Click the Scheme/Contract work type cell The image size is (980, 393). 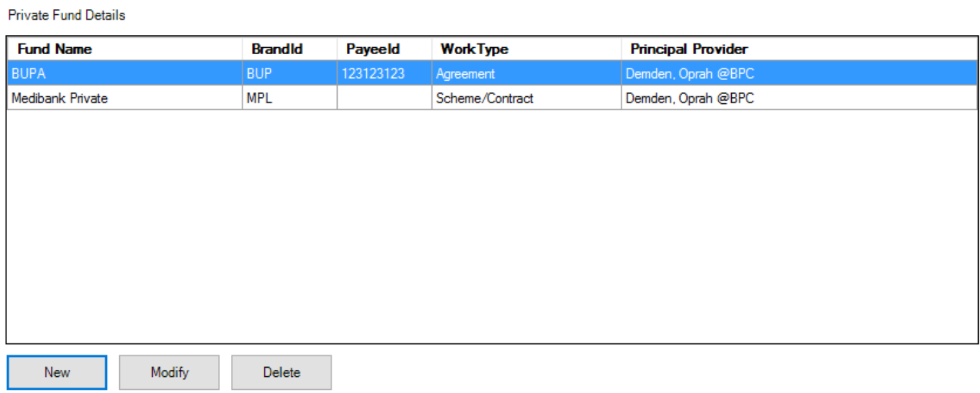526,99
